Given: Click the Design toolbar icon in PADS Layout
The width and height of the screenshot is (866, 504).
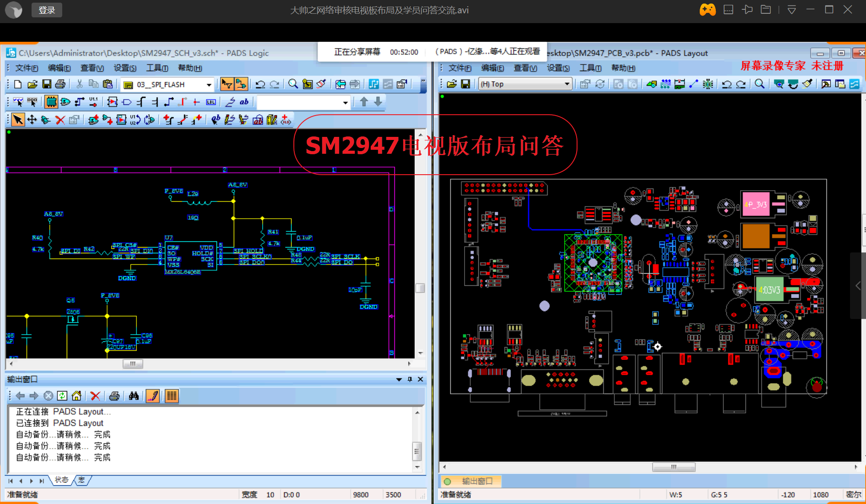Looking at the screenshot, I should tap(666, 84).
